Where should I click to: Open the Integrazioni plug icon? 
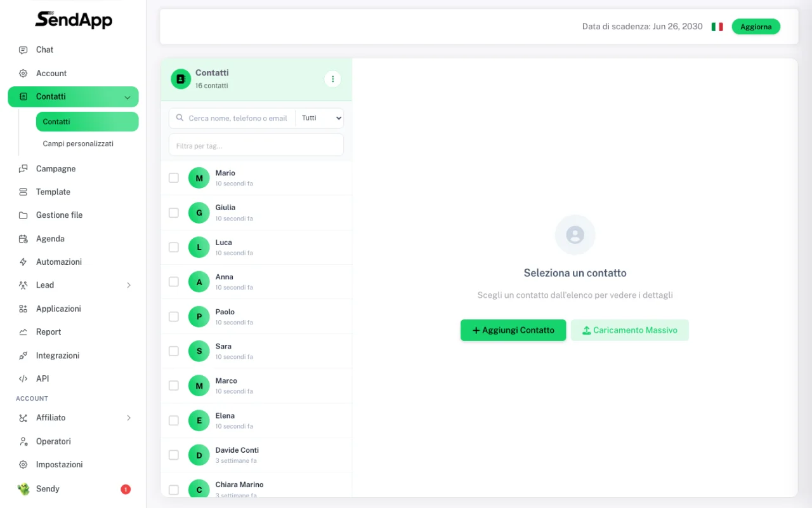click(x=23, y=356)
